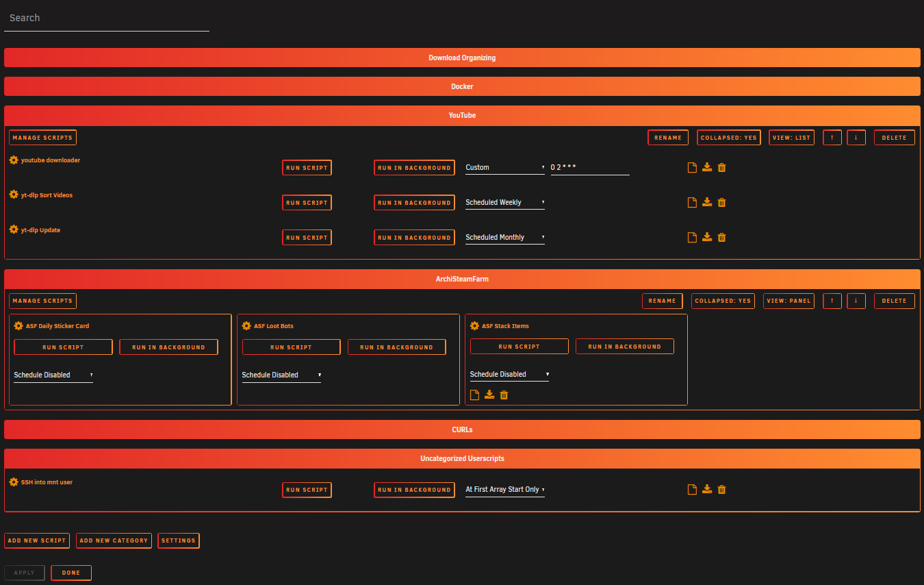
Task: Click Manage Scripts in ArchiSteamFarm category
Action: coord(42,301)
